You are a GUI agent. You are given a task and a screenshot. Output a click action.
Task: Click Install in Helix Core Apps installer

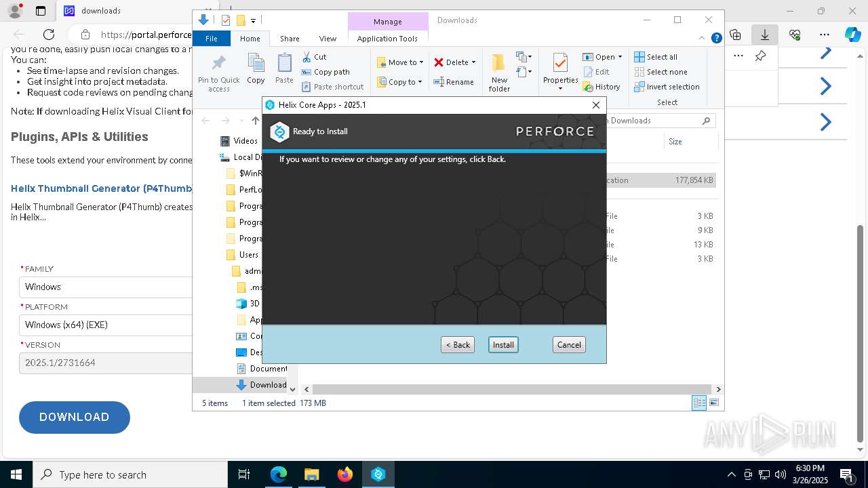pos(503,344)
